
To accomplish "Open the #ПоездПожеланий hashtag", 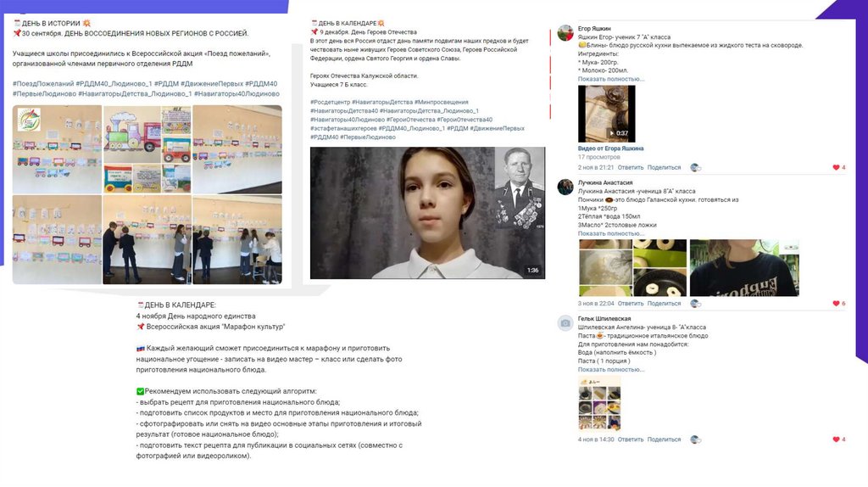I will 43,84.
